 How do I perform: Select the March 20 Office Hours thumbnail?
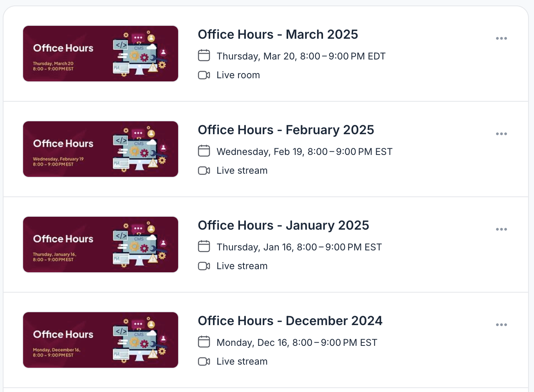click(101, 54)
